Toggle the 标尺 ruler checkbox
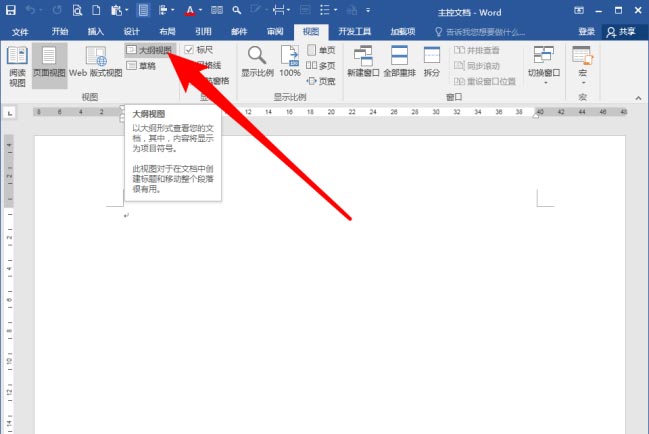 [199, 50]
